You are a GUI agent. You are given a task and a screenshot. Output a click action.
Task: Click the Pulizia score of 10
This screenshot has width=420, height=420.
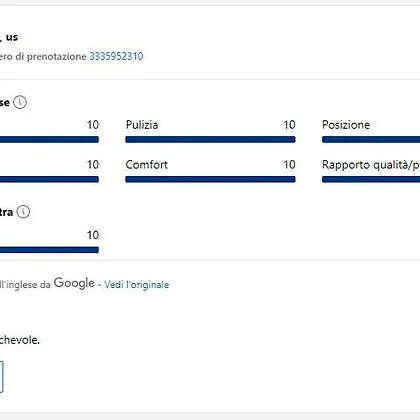click(289, 125)
